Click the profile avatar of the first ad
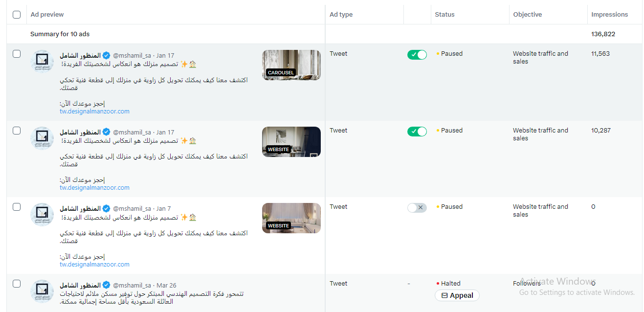Screen dimensions: 644x312 pos(42,62)
